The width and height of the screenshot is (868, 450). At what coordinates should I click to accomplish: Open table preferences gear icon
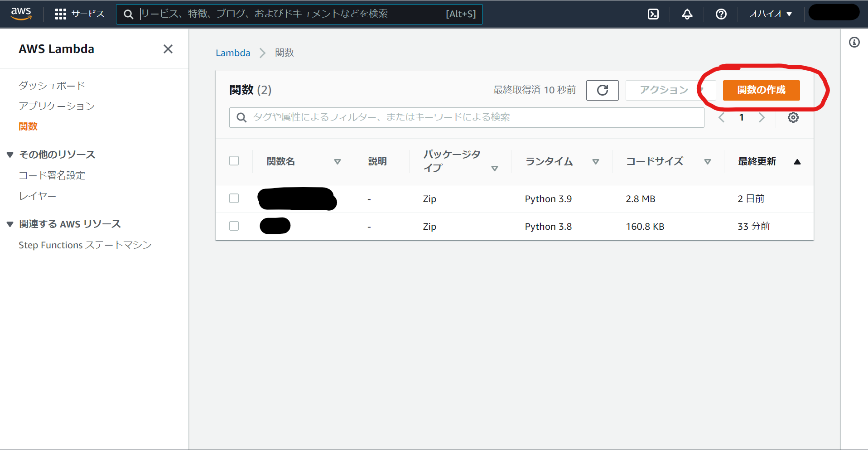pyautogui.click(x=793, y=117)
